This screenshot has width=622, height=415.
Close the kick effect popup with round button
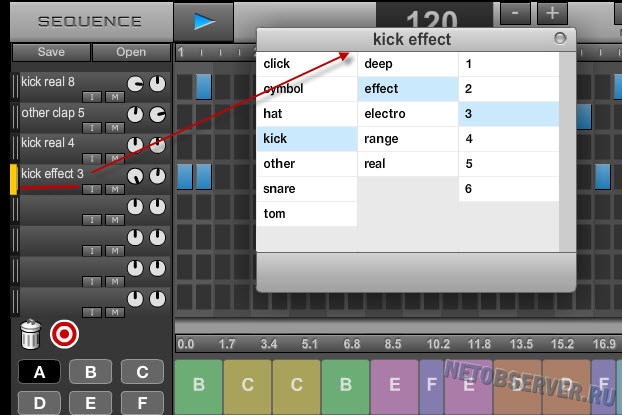point(560,38)
